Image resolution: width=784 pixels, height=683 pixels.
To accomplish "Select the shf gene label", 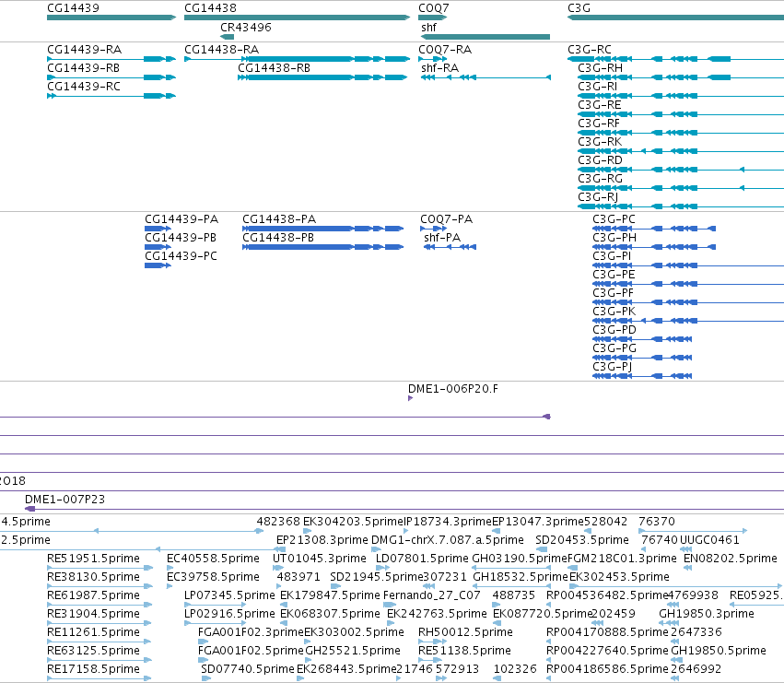I will [x=429, y=27].
